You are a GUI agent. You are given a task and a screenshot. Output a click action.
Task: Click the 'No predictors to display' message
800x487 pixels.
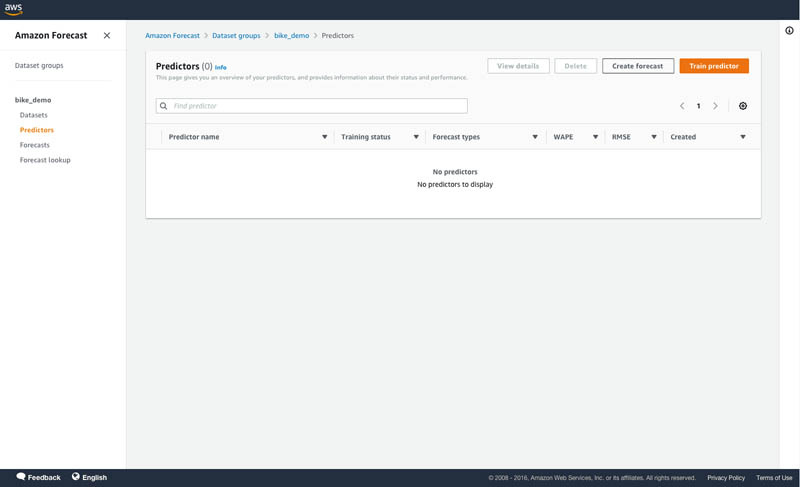[x=455, y=184]
